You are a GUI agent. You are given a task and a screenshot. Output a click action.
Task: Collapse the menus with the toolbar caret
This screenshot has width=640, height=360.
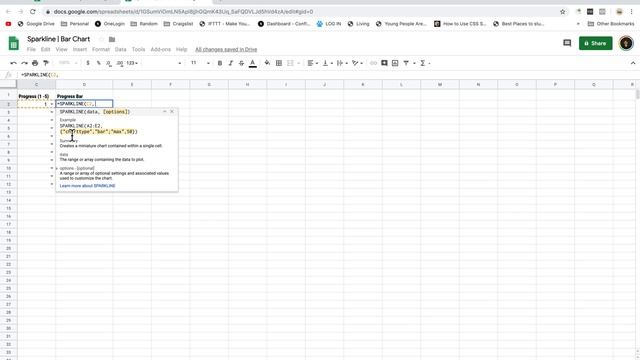coord(633,63)
